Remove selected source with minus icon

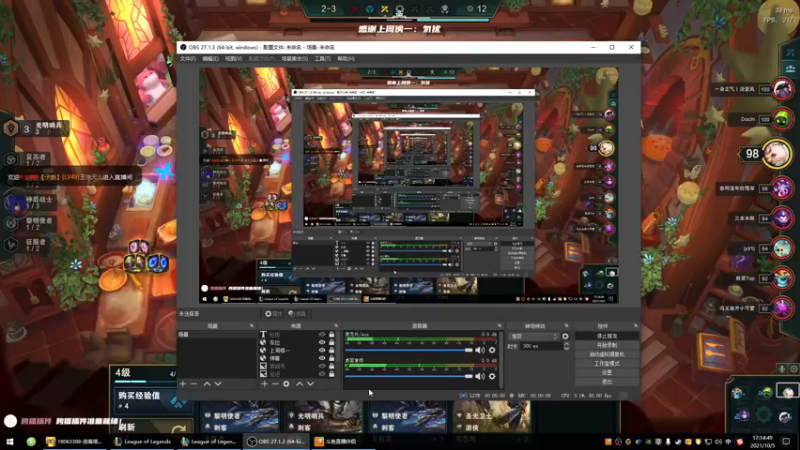tap(275, 384)
